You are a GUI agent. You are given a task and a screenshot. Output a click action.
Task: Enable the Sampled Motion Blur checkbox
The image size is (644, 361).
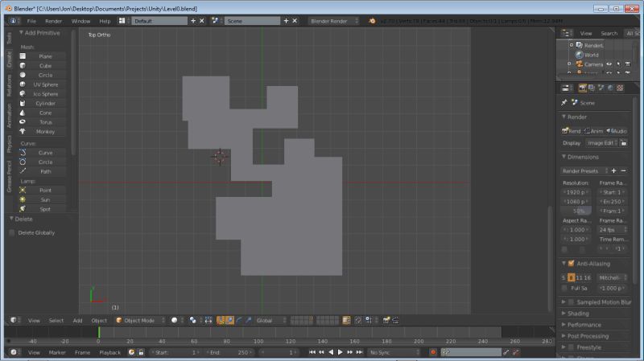pos(572,302)
